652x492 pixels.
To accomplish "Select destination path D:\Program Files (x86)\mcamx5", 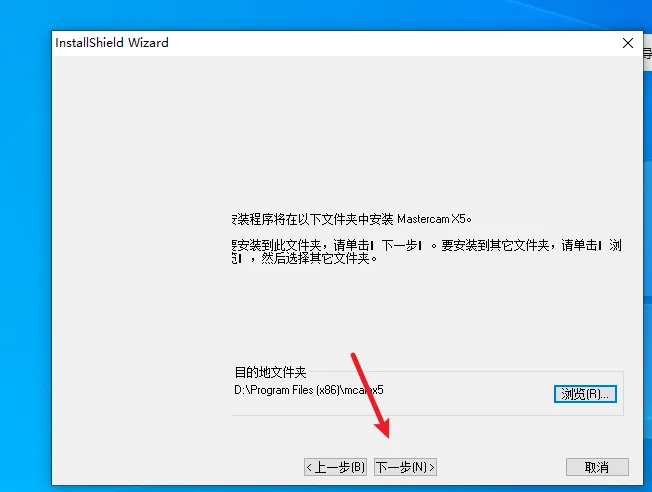I will tap(309, 390).
